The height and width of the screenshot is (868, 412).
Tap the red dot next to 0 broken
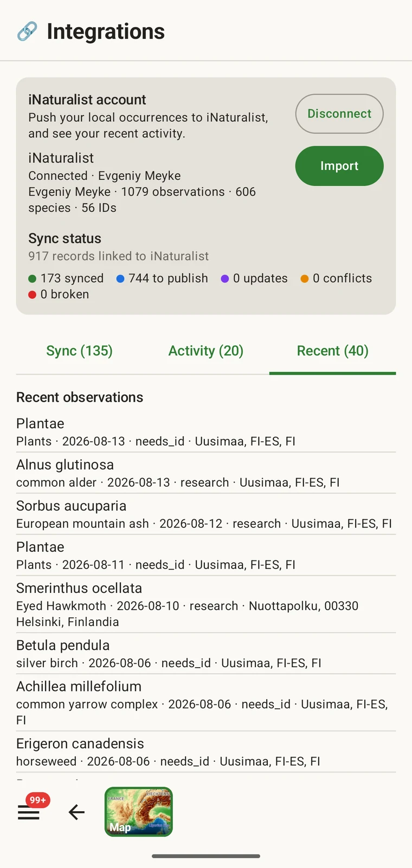33,295
